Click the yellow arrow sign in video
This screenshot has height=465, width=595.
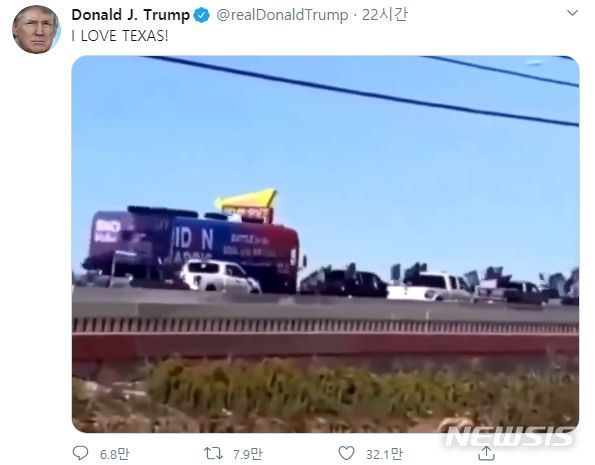click(247, 200)
